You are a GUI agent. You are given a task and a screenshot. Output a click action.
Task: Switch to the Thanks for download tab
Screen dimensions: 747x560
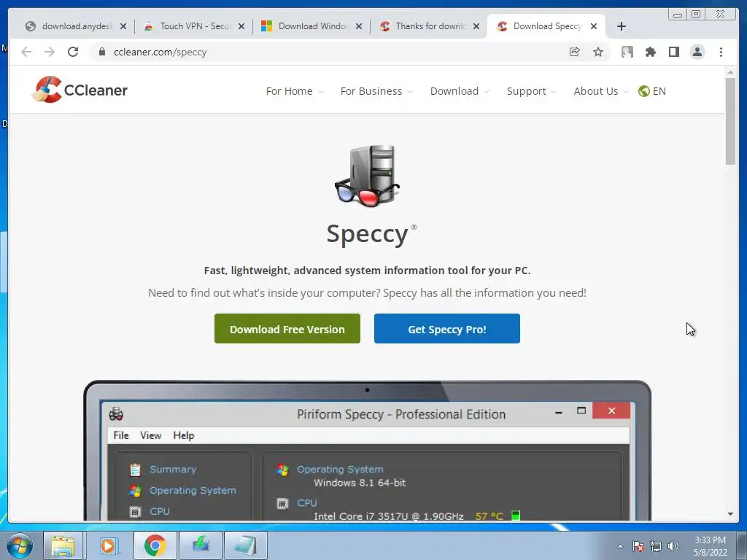[429, 26]
